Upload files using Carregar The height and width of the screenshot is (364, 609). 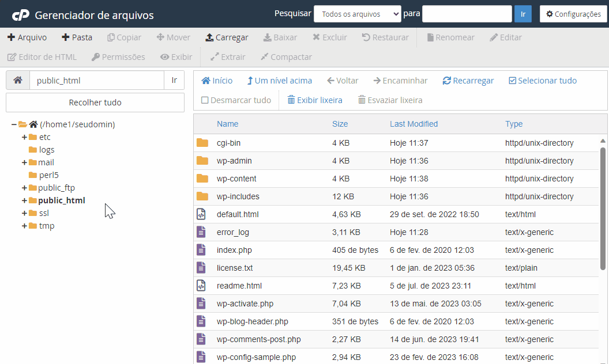[x=227, y=37]
